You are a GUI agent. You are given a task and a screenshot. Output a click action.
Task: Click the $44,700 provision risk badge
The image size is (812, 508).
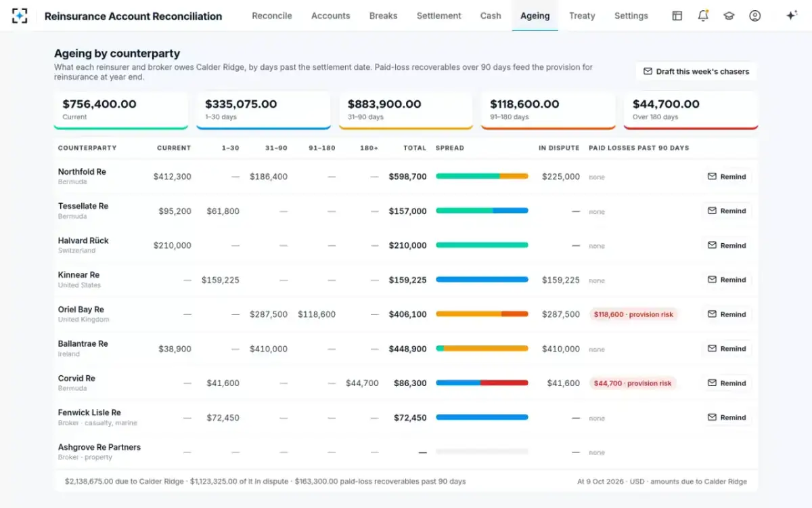pyautogui.click(x=633, y=383)
